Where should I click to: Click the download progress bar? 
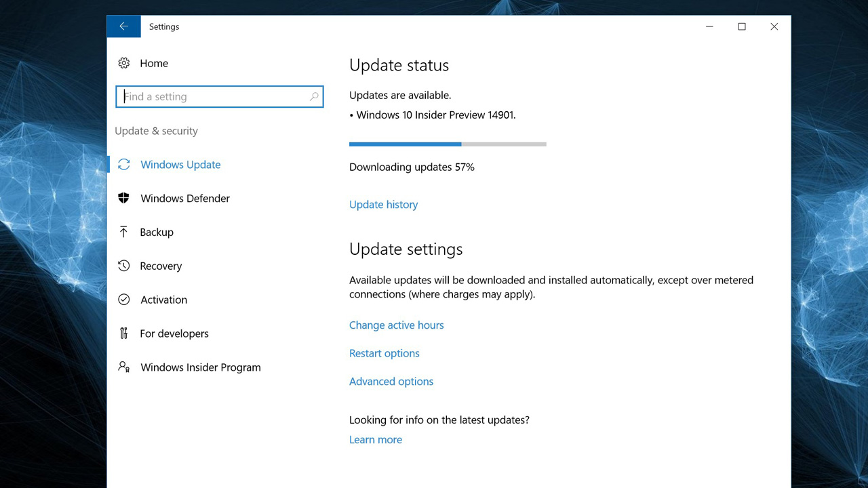pyautogui.click(x=448, y=144)
